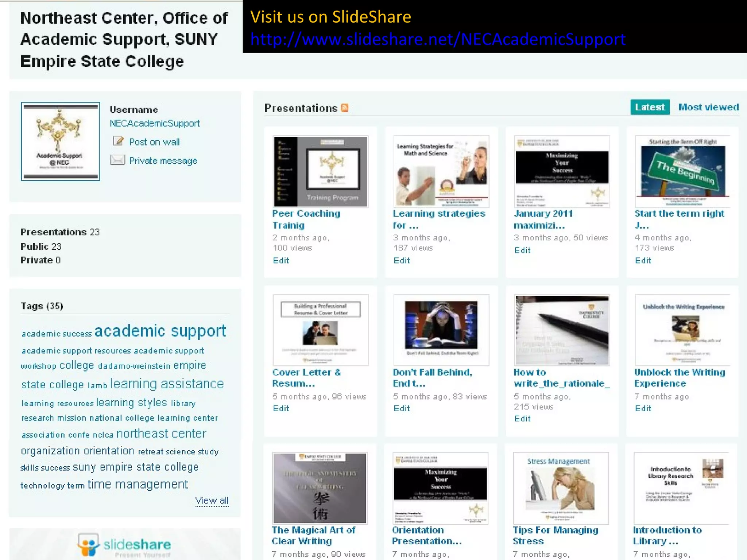Image resolution: width=747 pixels, height=560 pixels.
Task: Select the library tag
Action: pyautogui.click(x=183, y=403)
